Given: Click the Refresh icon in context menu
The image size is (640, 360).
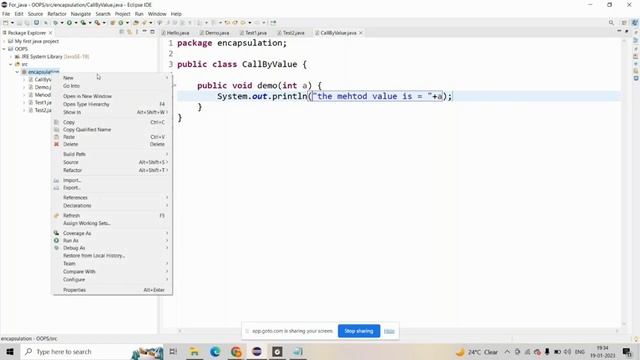Looking at the screenshot, I should click(56, 215).
